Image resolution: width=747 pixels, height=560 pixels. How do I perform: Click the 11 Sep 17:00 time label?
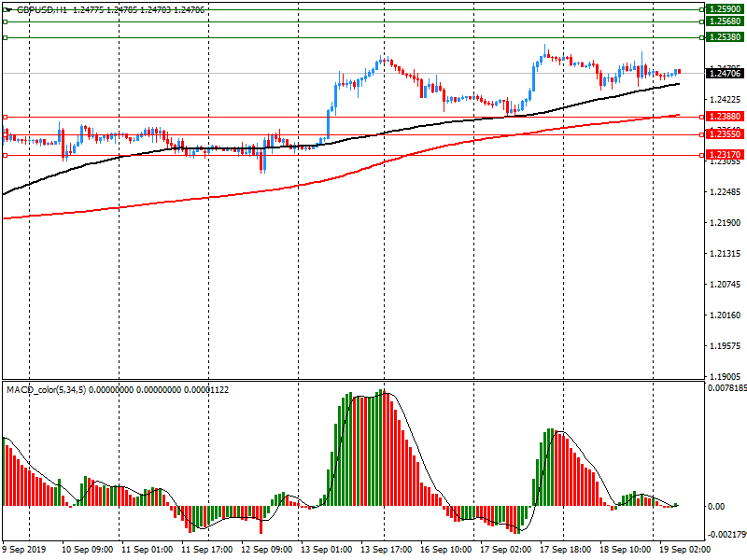(207, 550)
